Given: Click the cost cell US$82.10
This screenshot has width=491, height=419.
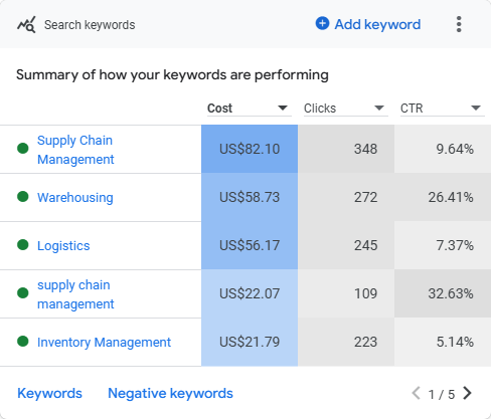Looking at the screenshot, I should [249, 149].
